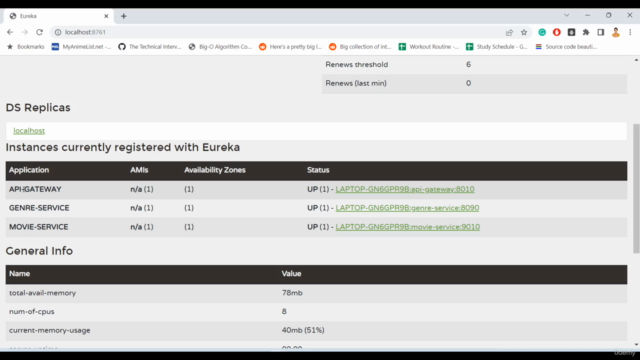Open the Grammarly extension icon
Screen dimensions: 640x360
(542, 32)
